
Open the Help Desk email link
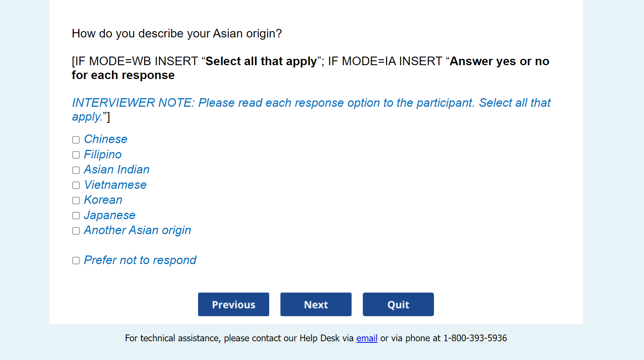367,338
